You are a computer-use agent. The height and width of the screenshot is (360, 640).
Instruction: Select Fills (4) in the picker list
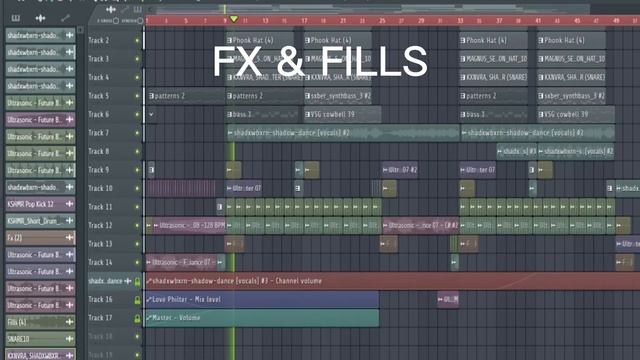40,322
